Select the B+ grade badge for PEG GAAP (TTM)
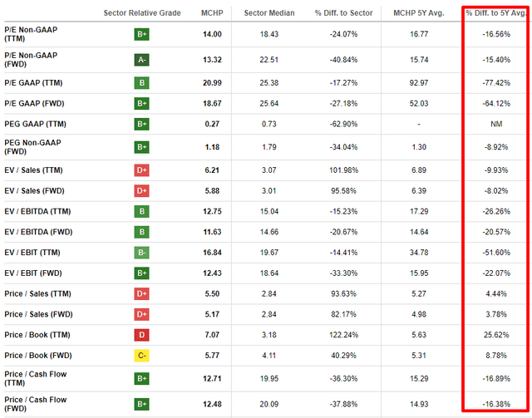The width and height of the screenshot is (532, 418). [x=142, y=123]
